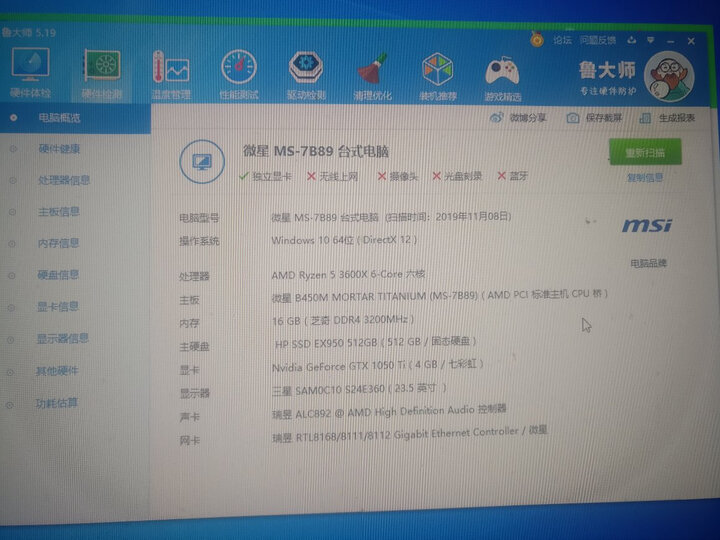Viewport: 720px width, 540px height.
Task: Click the 声卡 row label
Action: [x=190, y=417]
